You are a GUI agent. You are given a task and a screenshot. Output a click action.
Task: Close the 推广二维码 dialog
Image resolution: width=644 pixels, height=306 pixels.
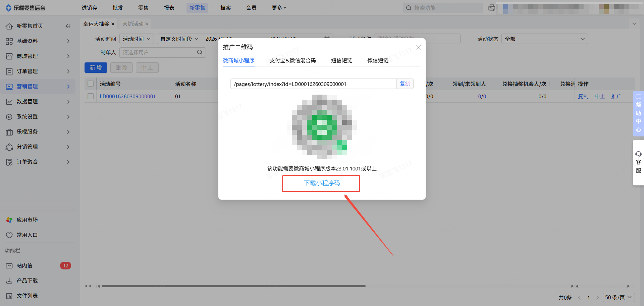418,47
